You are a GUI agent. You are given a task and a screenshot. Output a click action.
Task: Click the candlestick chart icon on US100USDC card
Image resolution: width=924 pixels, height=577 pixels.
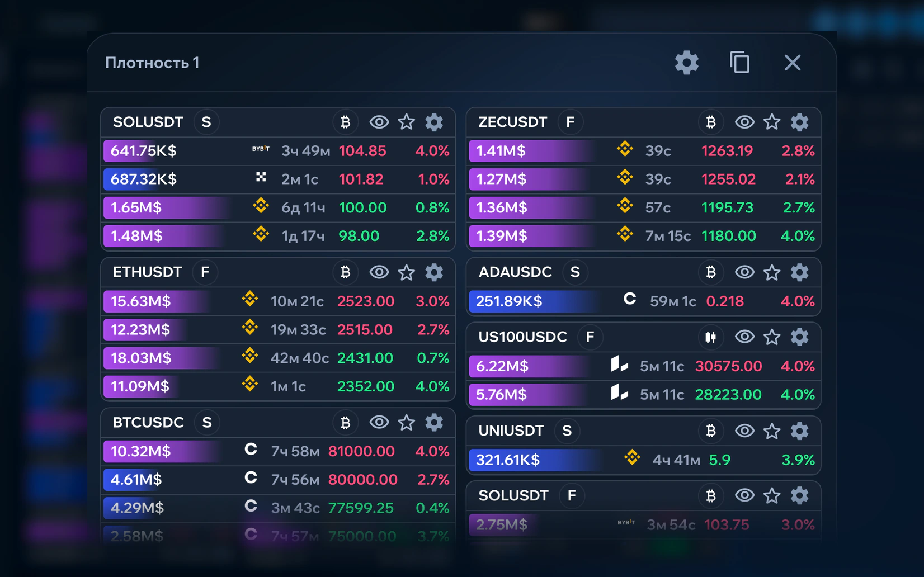[x=710, y=337]
